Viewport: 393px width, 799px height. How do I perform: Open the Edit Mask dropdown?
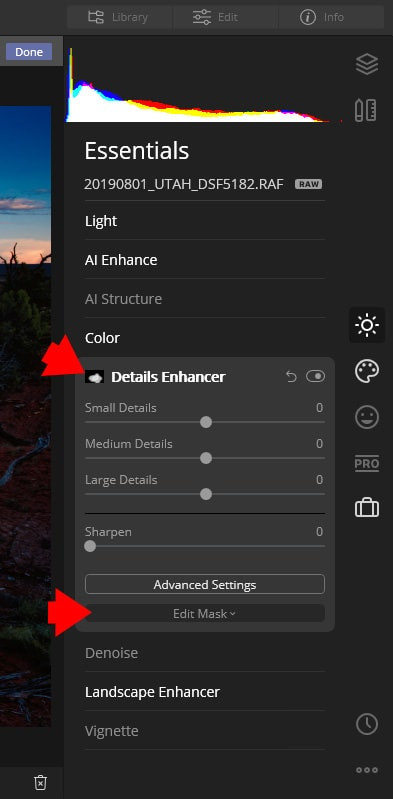pos(205,614)
